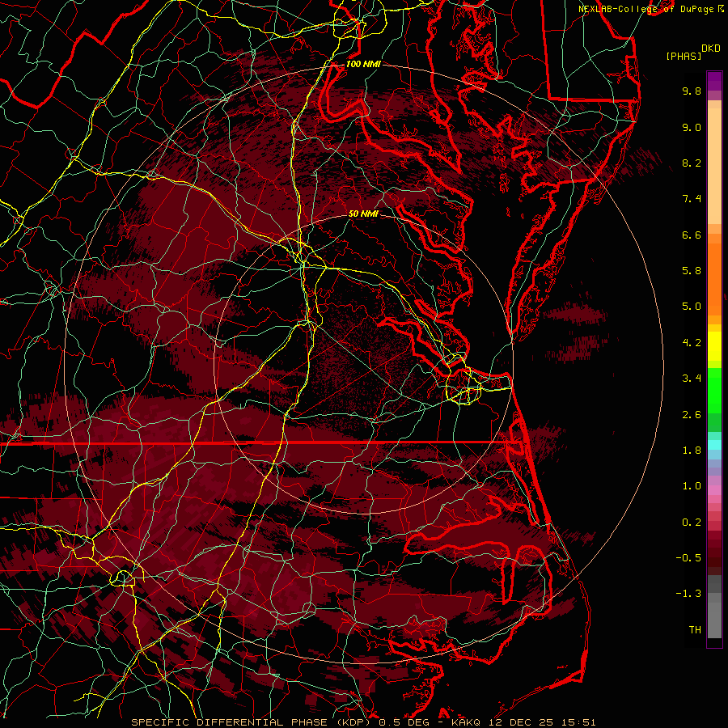This screenshot has width=728, height=728.
Task: Pick the gray segment at the color bar bottom
Action: pos(714,620)
